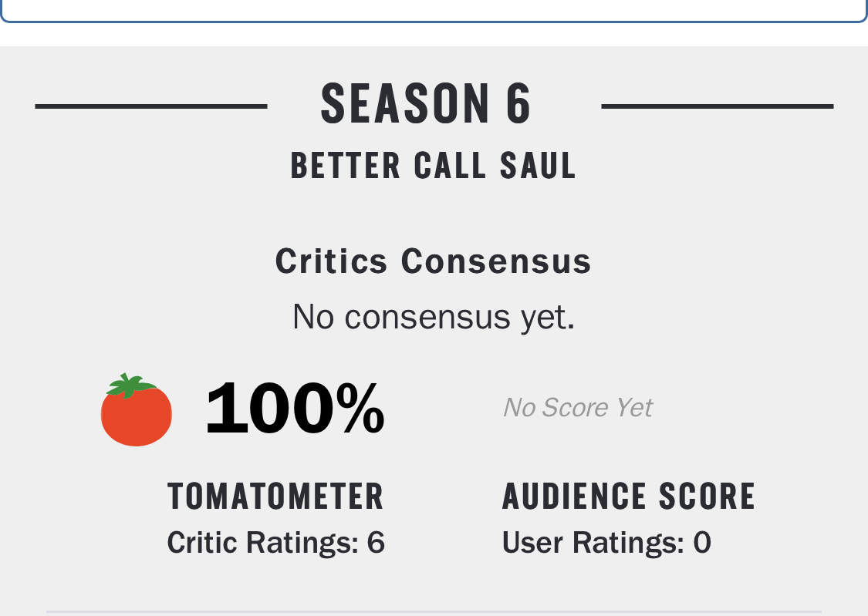Click the word Consensus in the heading
The image size is (868, 616).
tap(495, 261)
